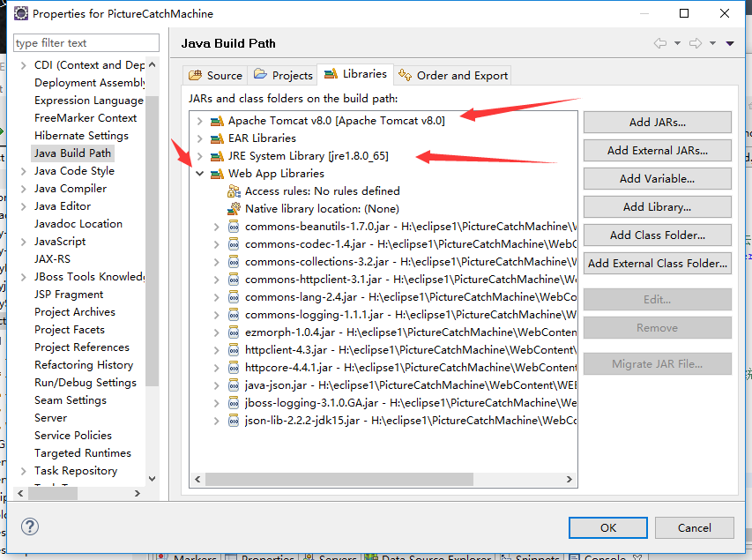Click the ezmorph-1.0.4.jar jar icon
This screenshot has height=560, width=752.
pyautogui.click(x=234, y=332)
